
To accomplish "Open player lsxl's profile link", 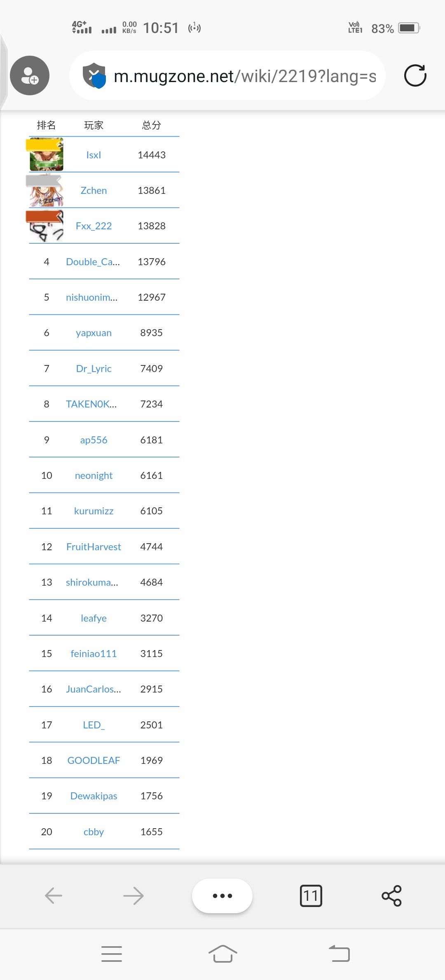I will (94, 155).
